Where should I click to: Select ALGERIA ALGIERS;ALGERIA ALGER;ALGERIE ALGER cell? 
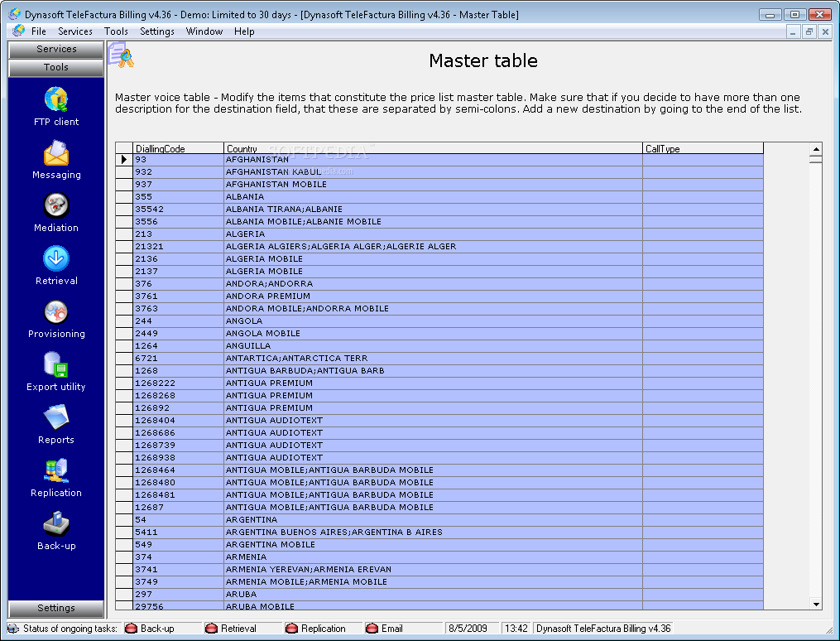433,247
